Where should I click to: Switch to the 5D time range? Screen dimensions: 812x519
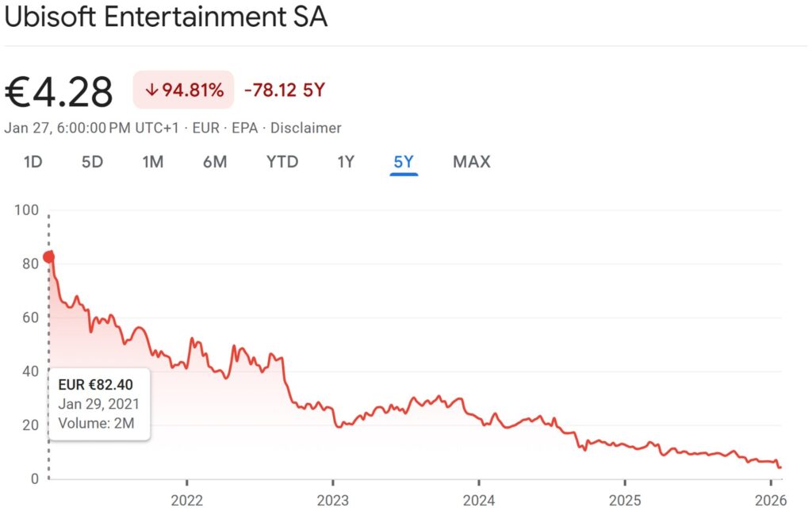coord(92,162)
